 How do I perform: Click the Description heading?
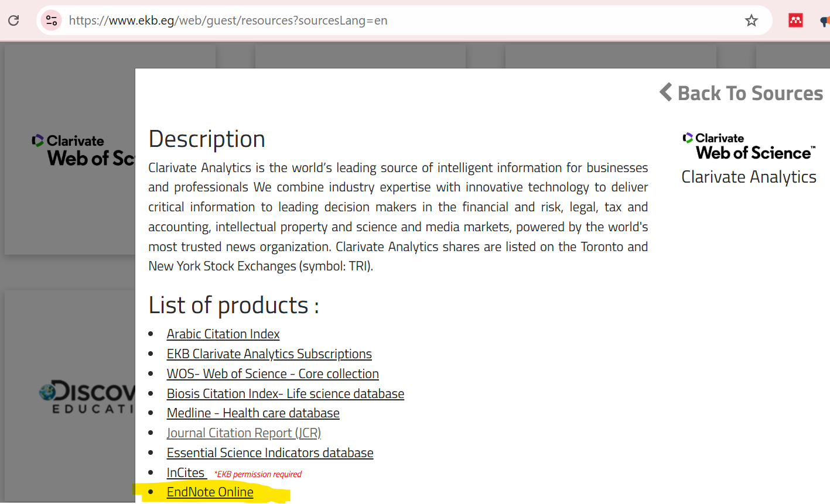[207, 139]
